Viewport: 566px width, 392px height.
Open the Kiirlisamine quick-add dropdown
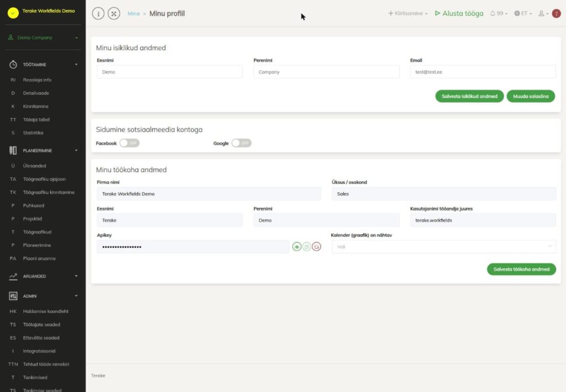tap(408, 13)
